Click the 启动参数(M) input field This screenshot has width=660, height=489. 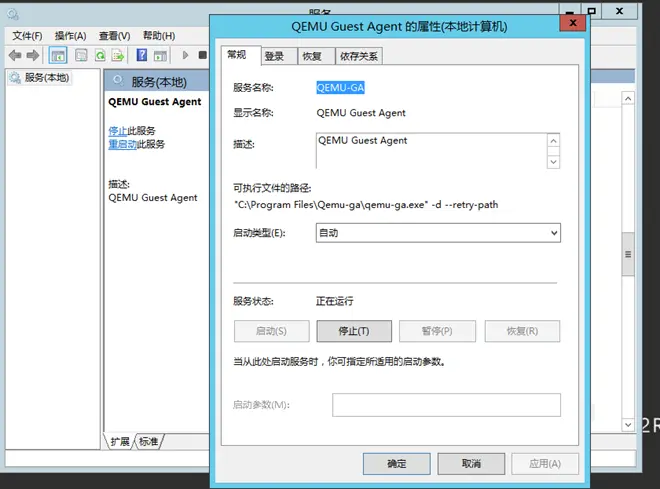pos(446,405)
